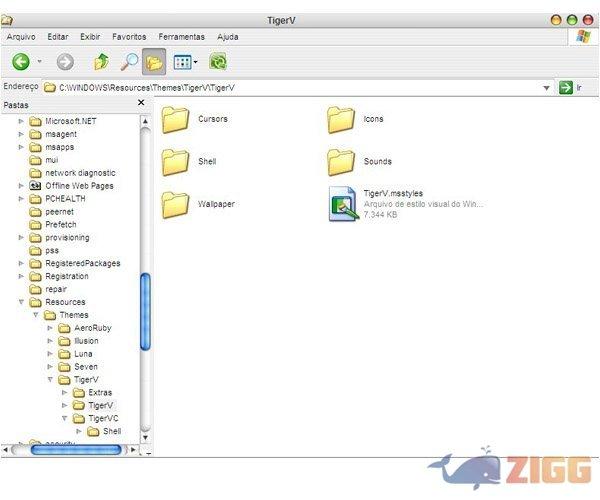
Task: Expand the msapps tree node
Action: [21, 147]
